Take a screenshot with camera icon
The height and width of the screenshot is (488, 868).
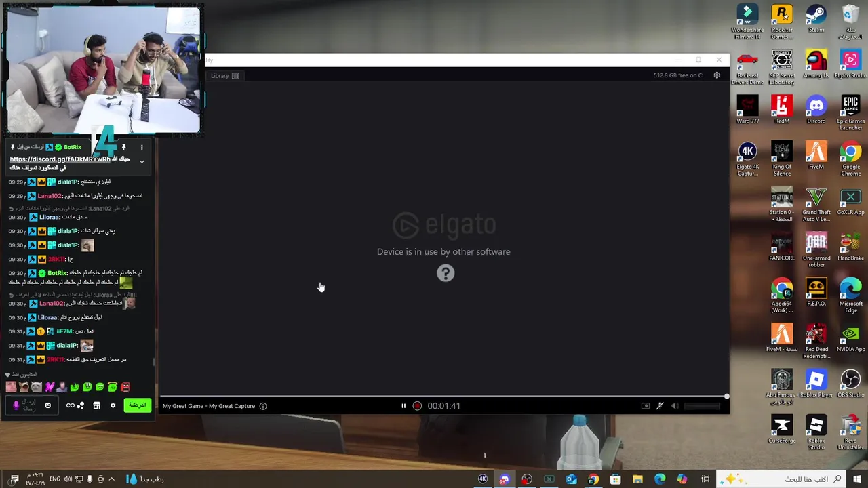click(x=645, y=406)
